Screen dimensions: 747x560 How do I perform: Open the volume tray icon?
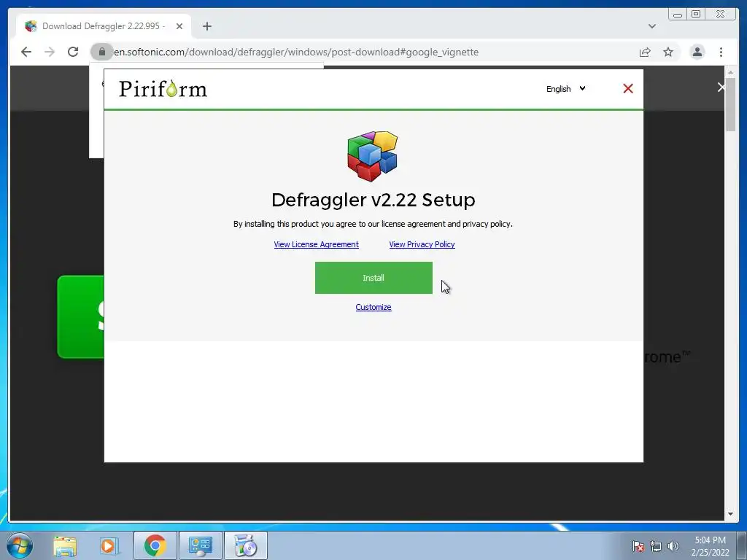(x=673, y=546)
